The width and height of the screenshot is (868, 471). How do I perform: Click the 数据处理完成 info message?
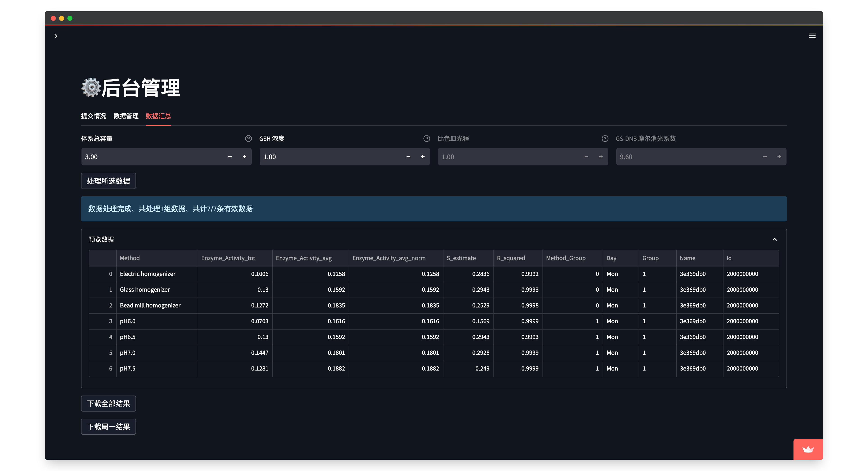pos(434,209)
